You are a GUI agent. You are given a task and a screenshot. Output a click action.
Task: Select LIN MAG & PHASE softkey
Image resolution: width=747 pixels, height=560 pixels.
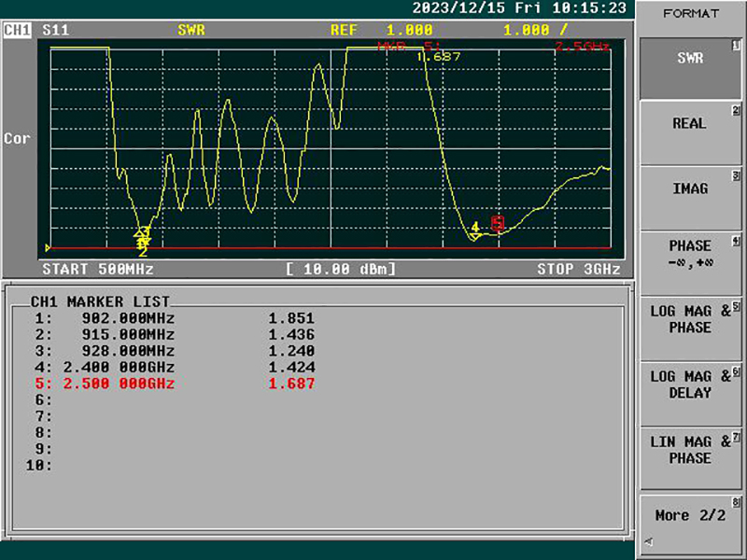[690, 458]
